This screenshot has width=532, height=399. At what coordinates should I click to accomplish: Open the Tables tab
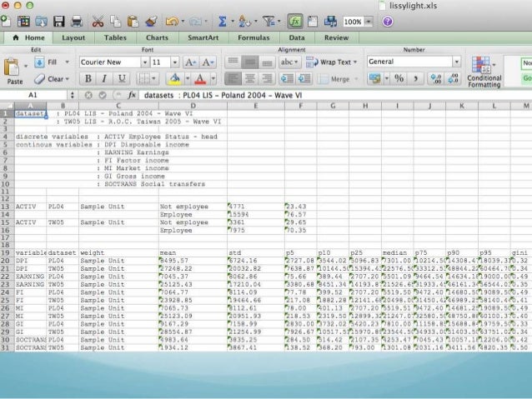[x=115, y=37]
